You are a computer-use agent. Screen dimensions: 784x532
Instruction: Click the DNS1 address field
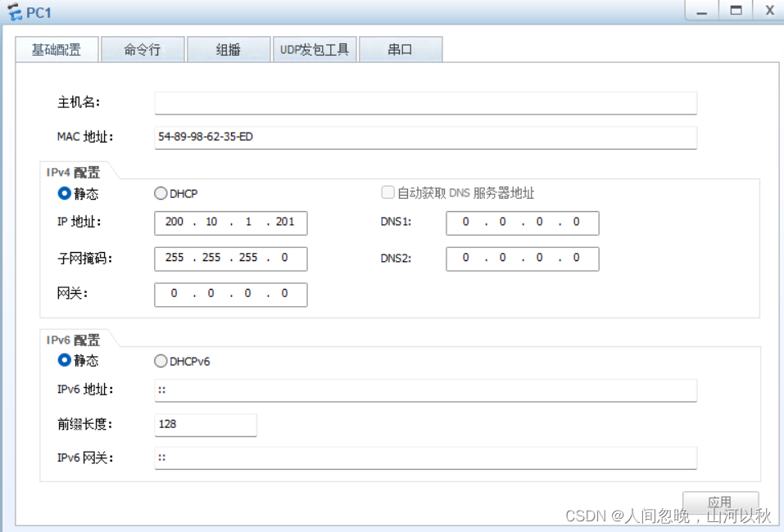[523, 223]
